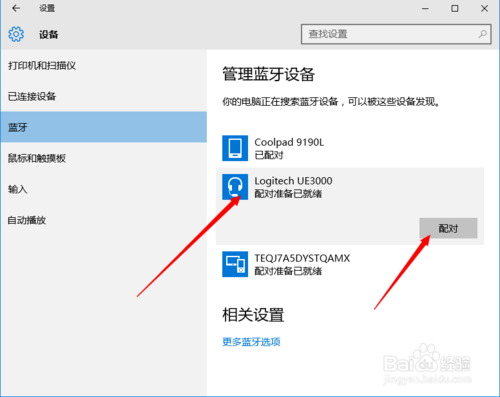This screenshot has width=500, height=397.
Task: Click the Logitech UE3000 headset icon
Action: 235,187
